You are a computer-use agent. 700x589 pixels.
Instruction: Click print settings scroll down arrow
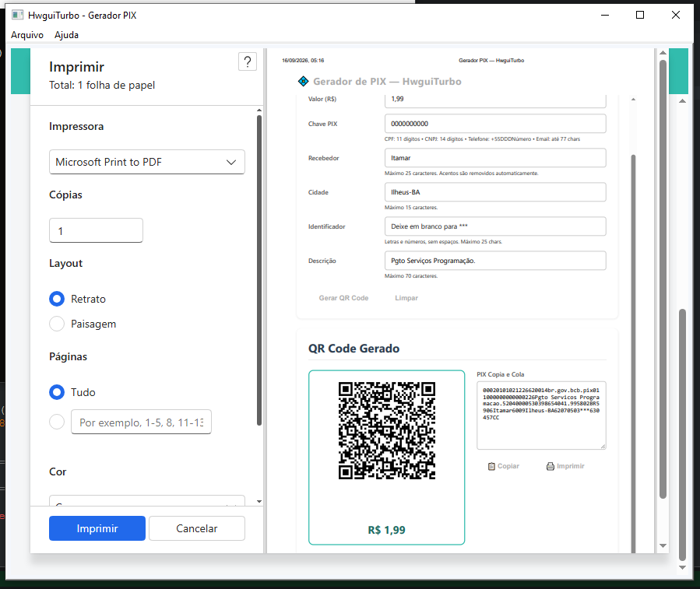pos(259,502)
